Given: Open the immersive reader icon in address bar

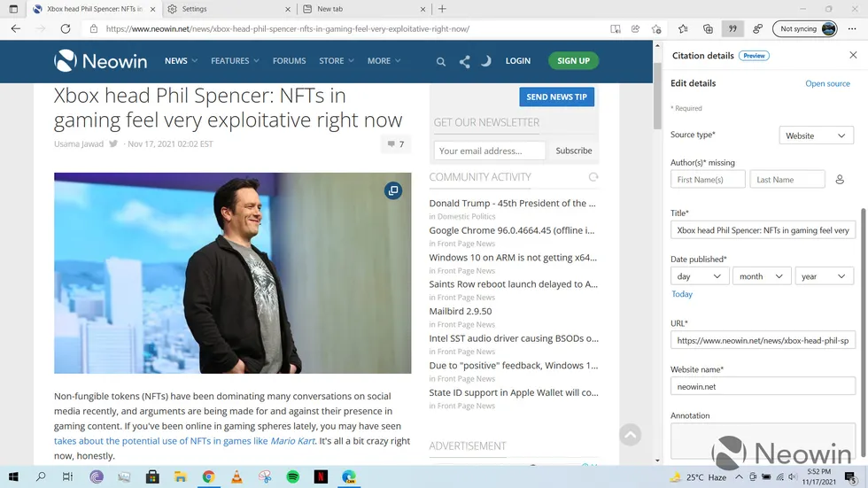Looking at the screenshot, I should pos(616,28).
